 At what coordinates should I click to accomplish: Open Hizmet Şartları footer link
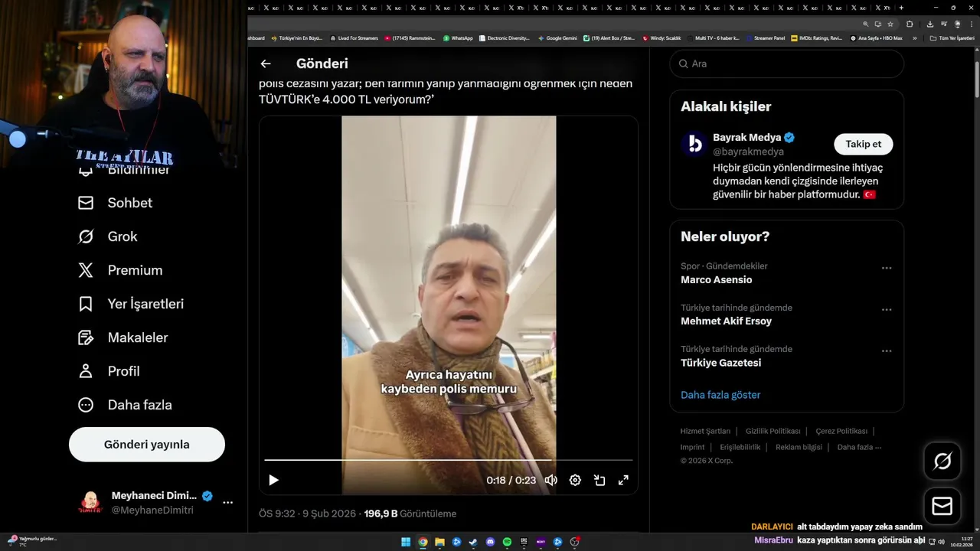705,431
